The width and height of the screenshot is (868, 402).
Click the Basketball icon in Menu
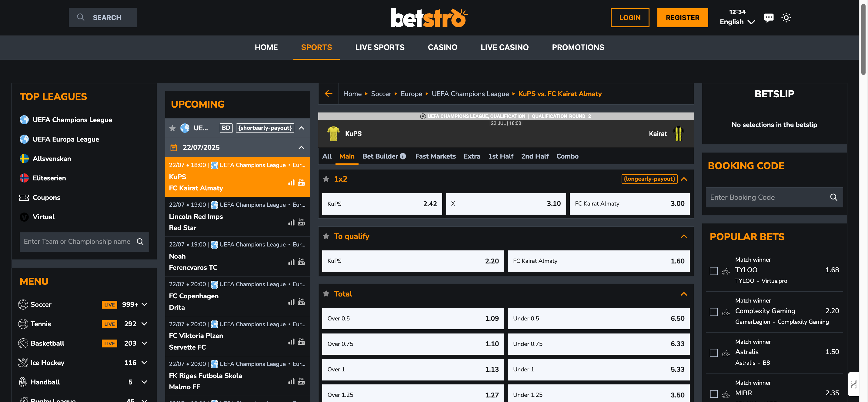23,343
